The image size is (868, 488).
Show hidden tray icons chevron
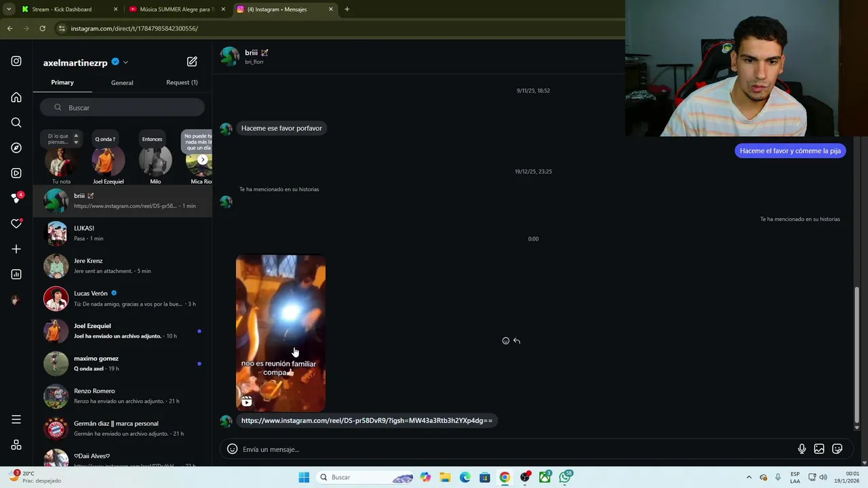point(749,477)
